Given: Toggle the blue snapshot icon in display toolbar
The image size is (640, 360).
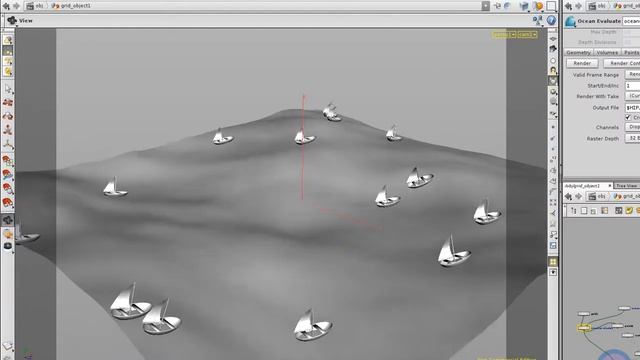Looking at the screenshot, I should tap(553, 246).
